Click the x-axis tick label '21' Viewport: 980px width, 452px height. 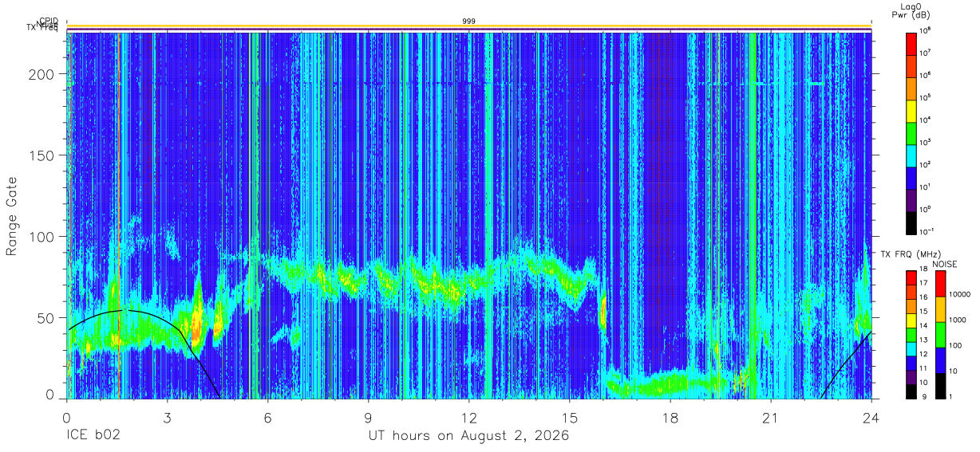[x=771, y=417]
